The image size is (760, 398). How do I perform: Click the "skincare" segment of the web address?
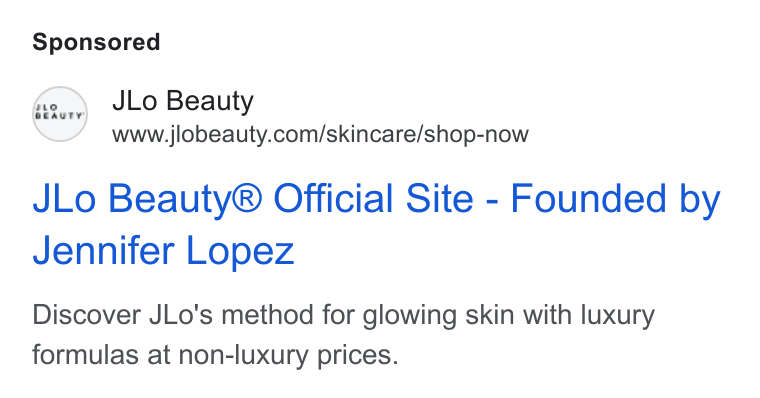pos(371,134)
